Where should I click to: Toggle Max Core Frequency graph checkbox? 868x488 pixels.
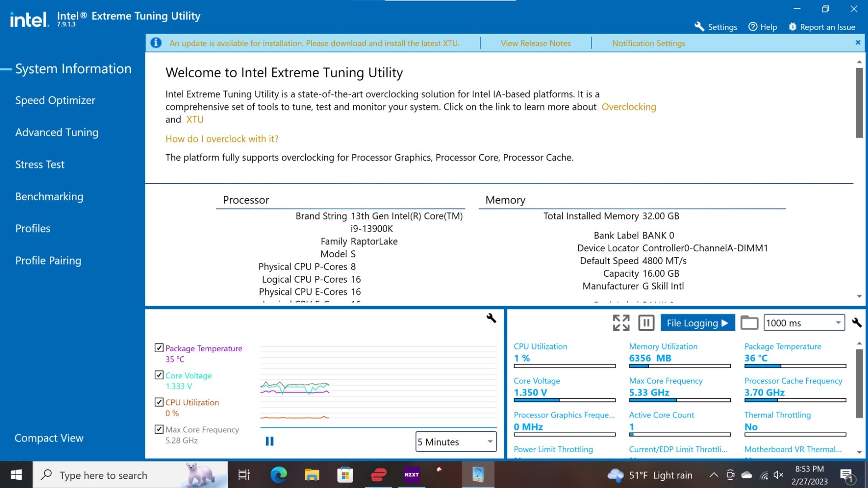[159, 429]
